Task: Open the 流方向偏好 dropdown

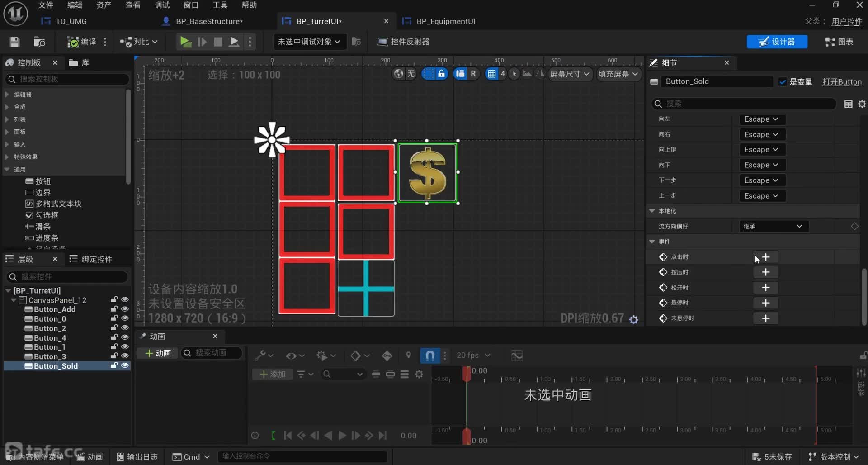Action: coord(773,226)
